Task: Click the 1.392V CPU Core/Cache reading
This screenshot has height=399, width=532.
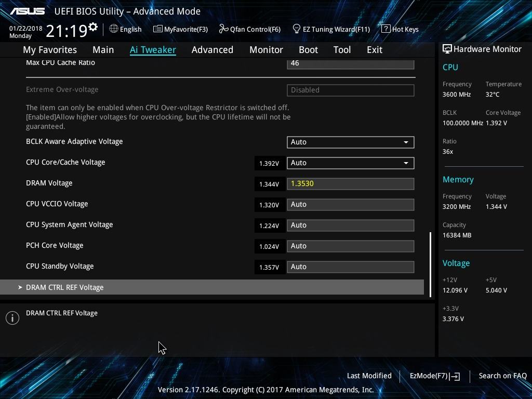Action: tap(269, 164)
